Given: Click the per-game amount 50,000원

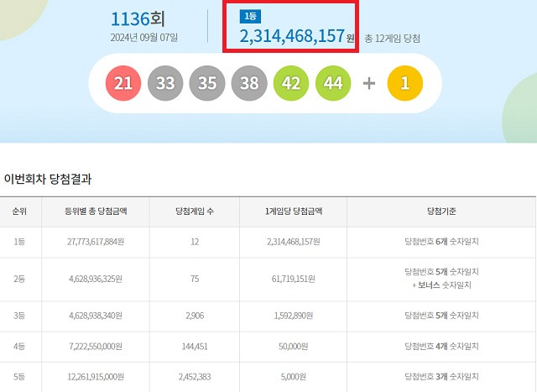Looking at the screenshot, I should (x=294, y=347).
